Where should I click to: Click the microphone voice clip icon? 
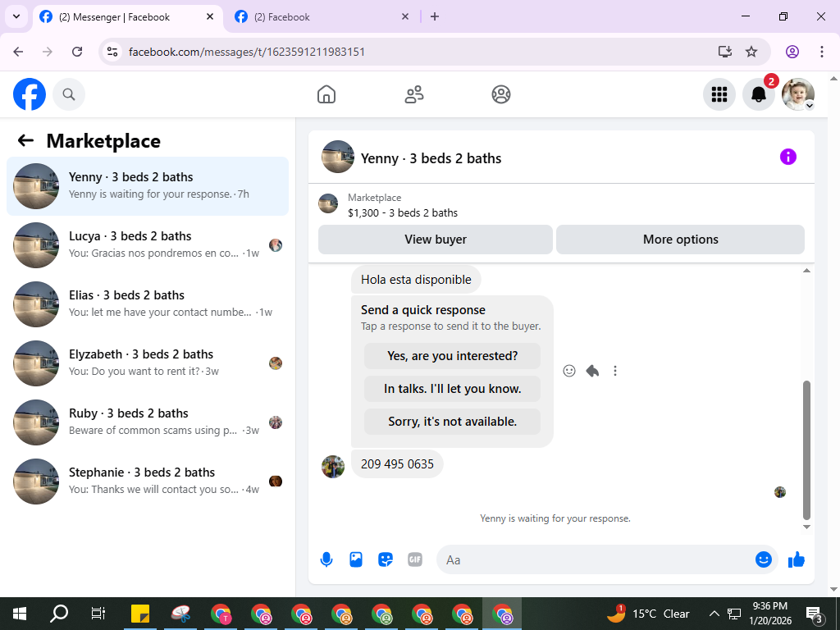point(326,559)
